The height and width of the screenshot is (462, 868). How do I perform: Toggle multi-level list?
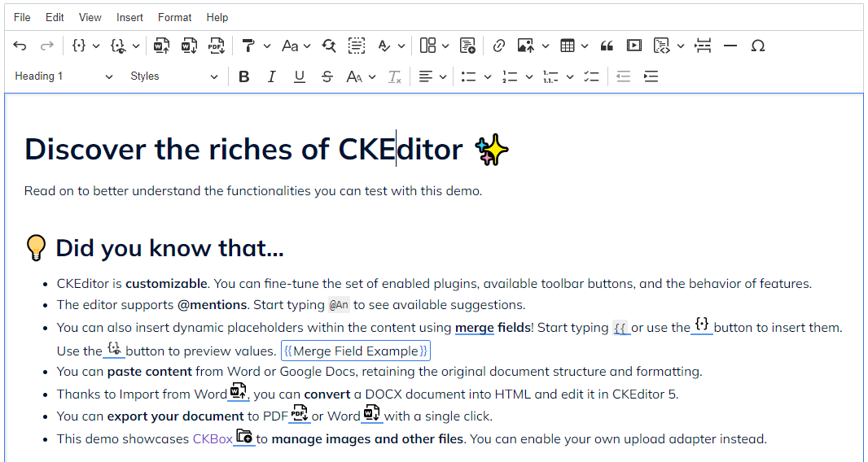[550, 77]
